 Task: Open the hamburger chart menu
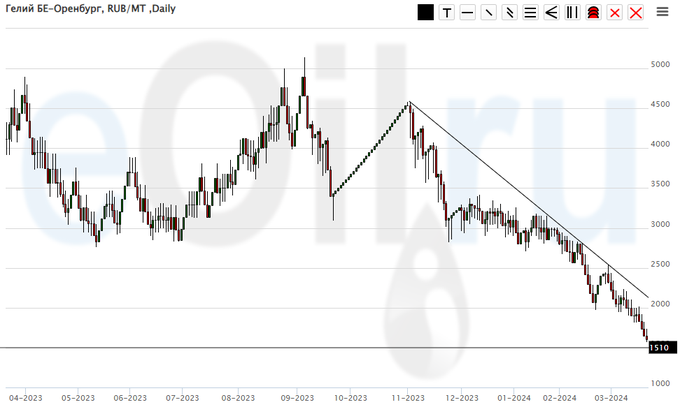tap(662, 12)
